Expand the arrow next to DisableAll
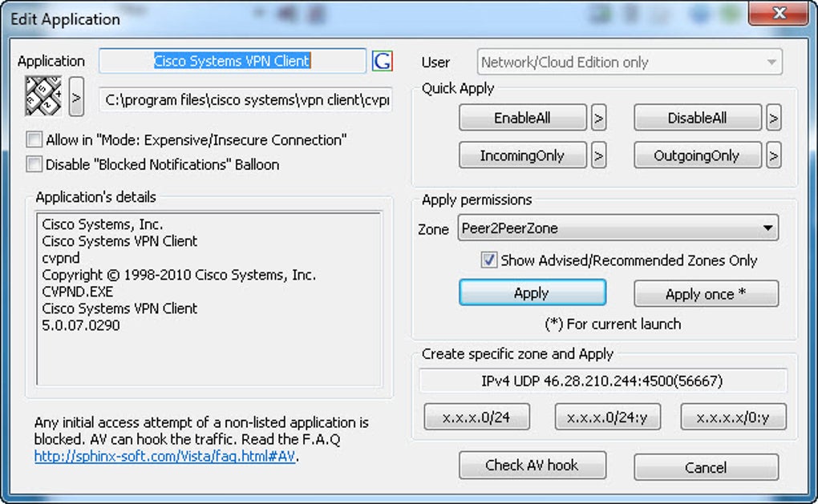The width and height of the screenshot is (818, 504). 774,118
